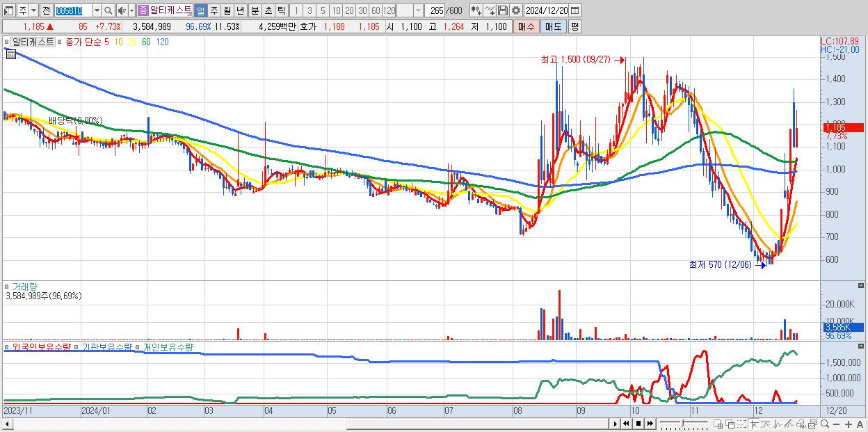Click the stock code input field
868x432 pixels.
coord(73,10)
